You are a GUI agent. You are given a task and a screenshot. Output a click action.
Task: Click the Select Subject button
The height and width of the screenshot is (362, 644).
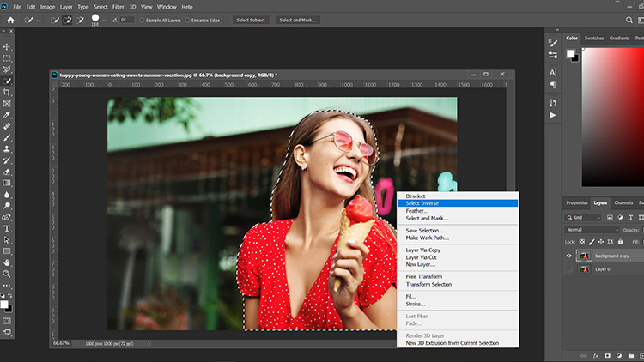pos(251,20)
